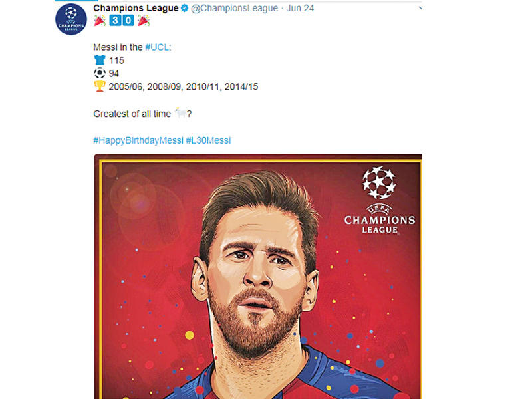Click the Champions League profile avatar
Image resolution: width=532 pixels, height=399 pixels.
[71, 19]
